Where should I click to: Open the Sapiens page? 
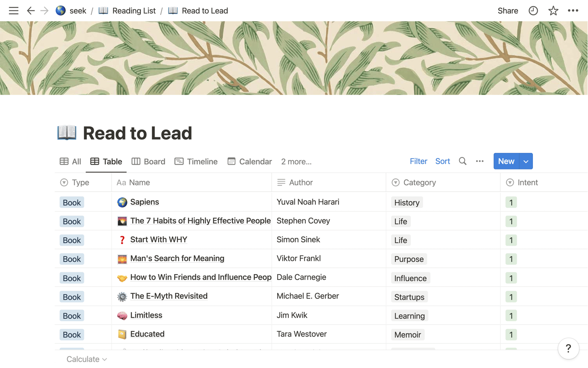[145, 202]
